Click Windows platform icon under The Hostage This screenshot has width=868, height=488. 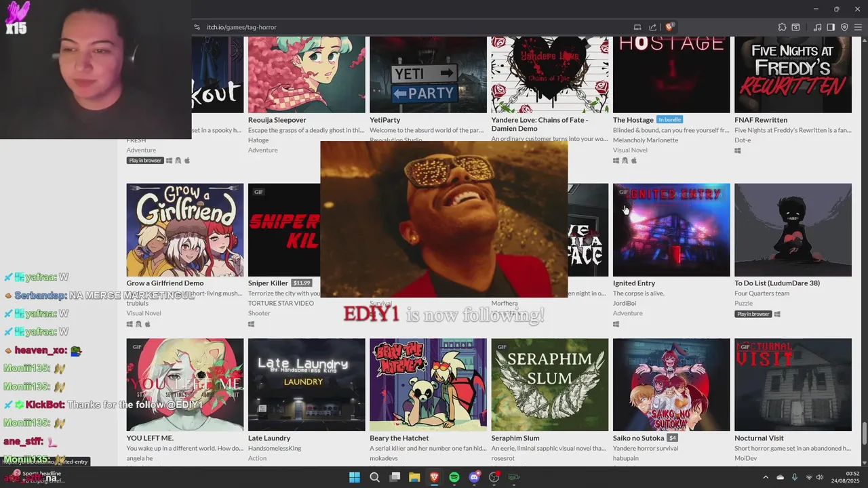[616, 161]
